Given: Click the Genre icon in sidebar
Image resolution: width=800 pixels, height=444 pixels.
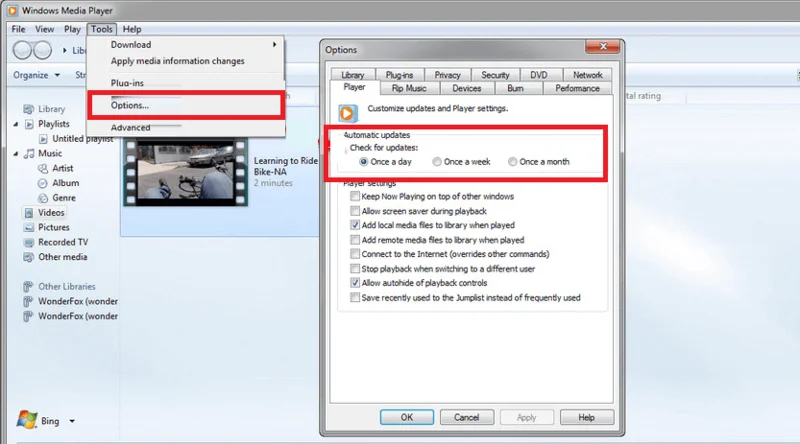Looking at the screenshot, I should [x=43, y=198].
